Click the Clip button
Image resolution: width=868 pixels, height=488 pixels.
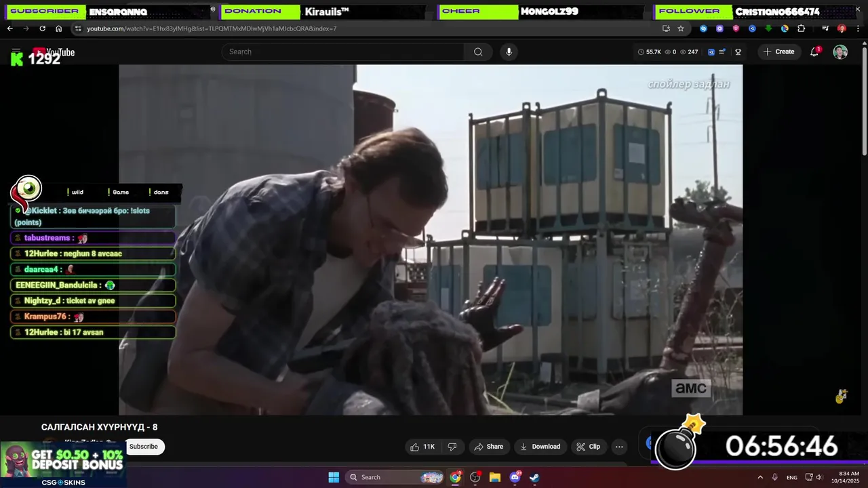(589, 447)
